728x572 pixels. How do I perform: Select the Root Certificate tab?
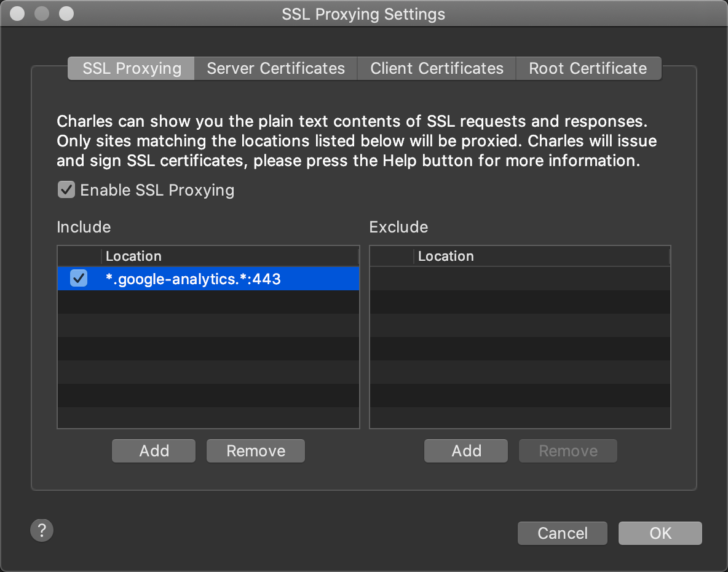click(588, 68)
